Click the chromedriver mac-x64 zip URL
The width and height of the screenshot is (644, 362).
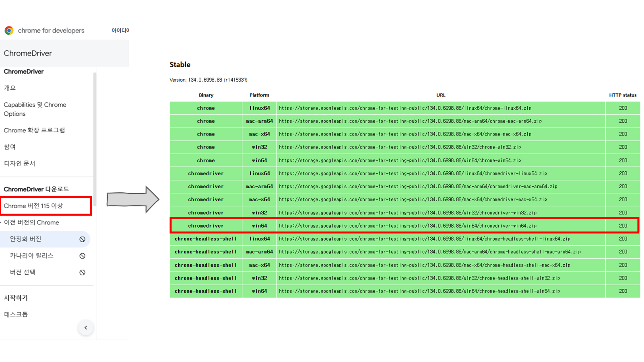point(413,200)
